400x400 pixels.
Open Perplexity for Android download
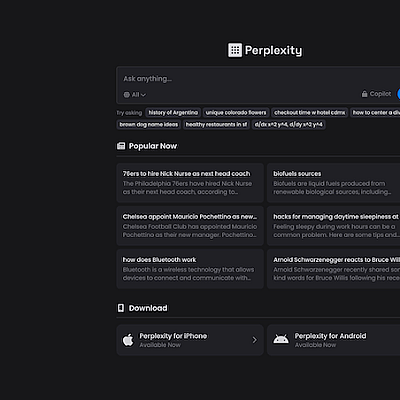(x=333, y=340)
